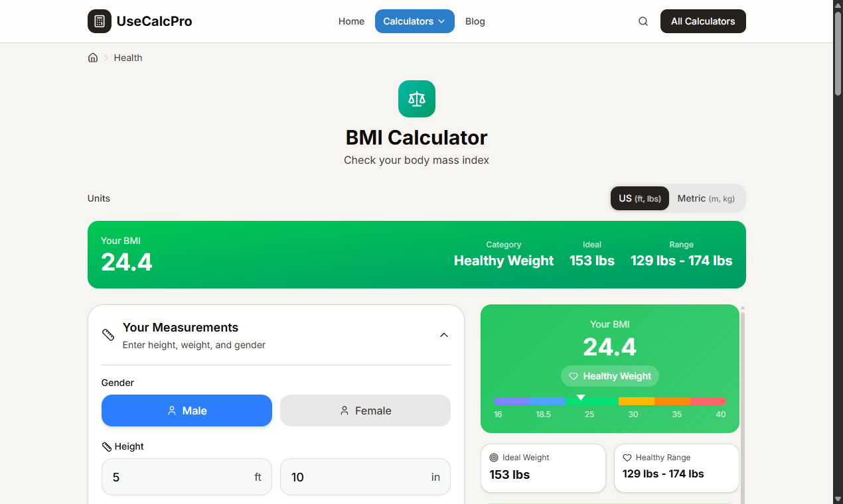The height and width of the screenshot is (504, 843).
Task: Select Male gender
Action: pos(187,410)
